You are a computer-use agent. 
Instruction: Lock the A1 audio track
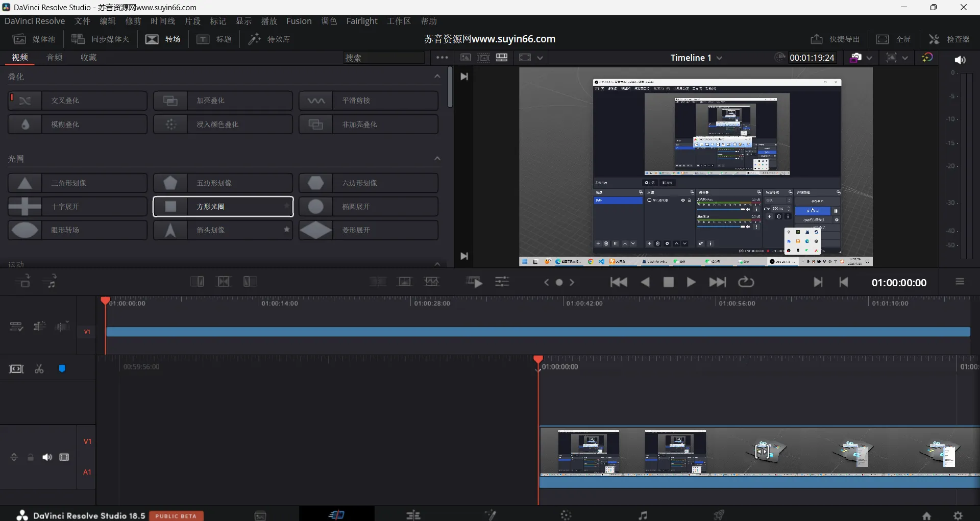pos(31,457)
